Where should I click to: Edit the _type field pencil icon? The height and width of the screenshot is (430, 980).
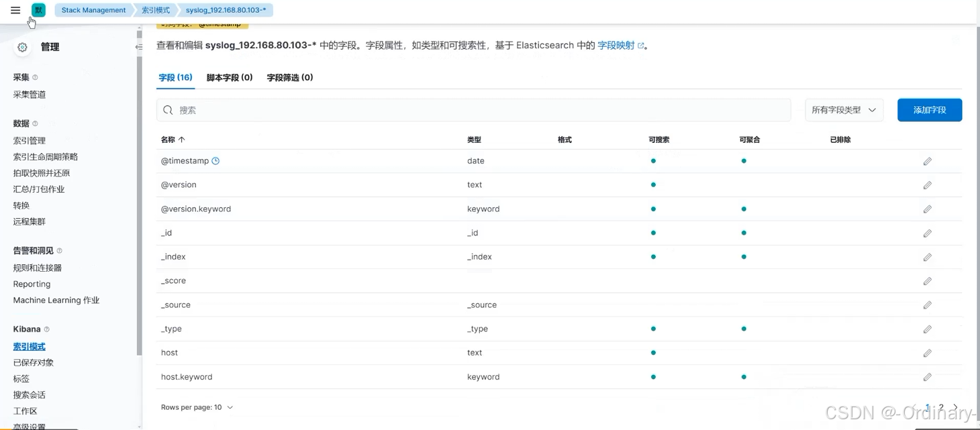click(x=927, y=329)
